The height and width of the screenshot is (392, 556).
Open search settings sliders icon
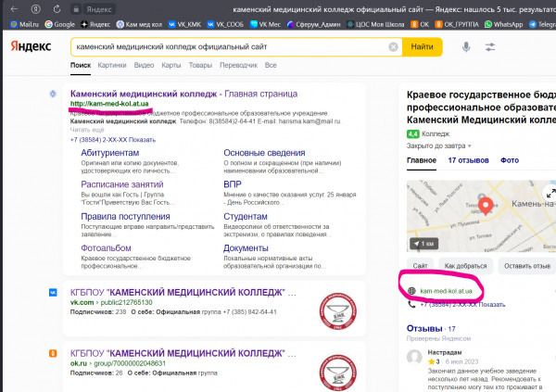click(x=490, y=47)
